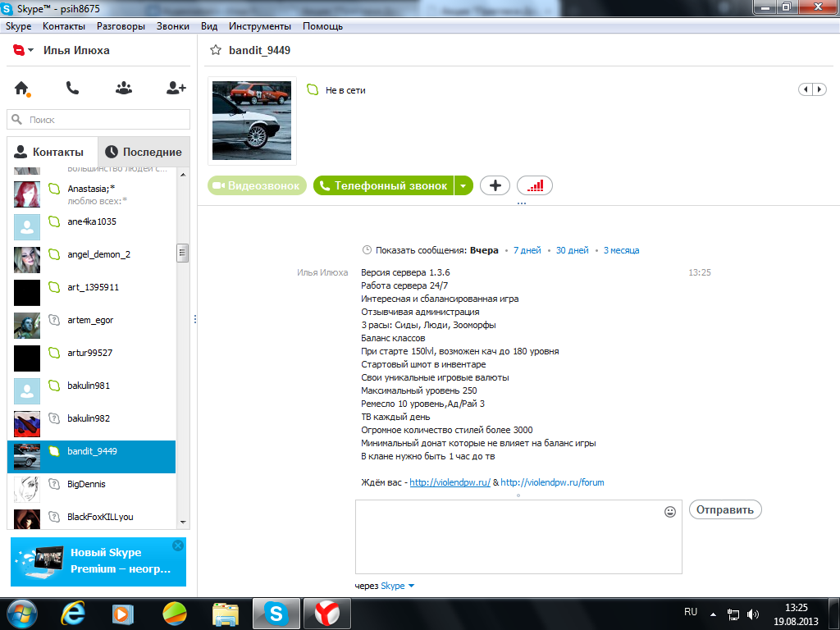Expand the call options dropdown arrow
This screenshot has height=630, width=840.
(463, 185)
